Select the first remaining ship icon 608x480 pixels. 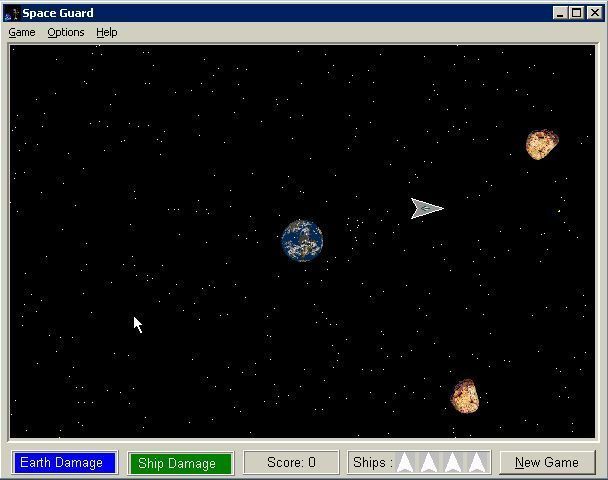[405, 463]
